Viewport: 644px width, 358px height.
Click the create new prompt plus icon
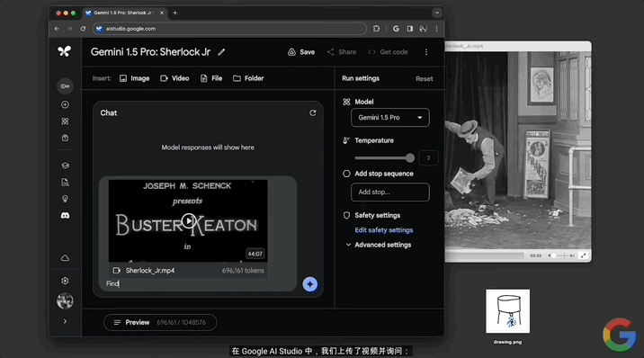pyautogui.click(x=65, y=104)
